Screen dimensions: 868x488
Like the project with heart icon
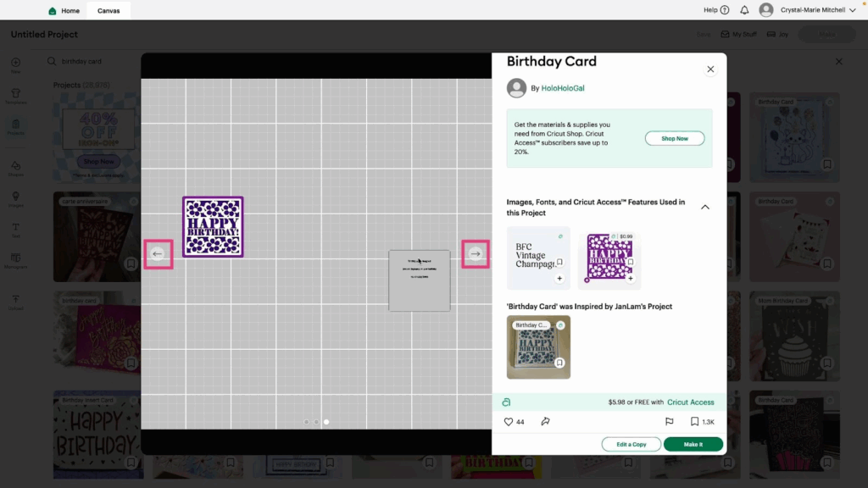tap(509, 422)
